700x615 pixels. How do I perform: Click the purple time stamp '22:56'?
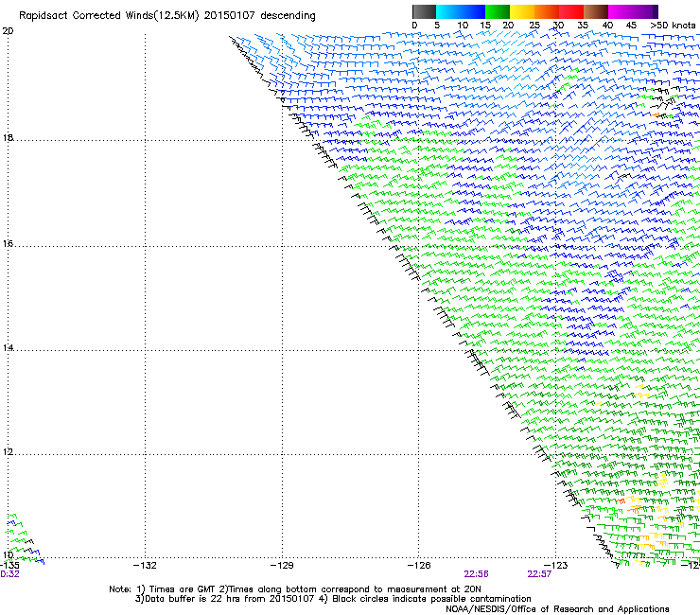point(476,574)
